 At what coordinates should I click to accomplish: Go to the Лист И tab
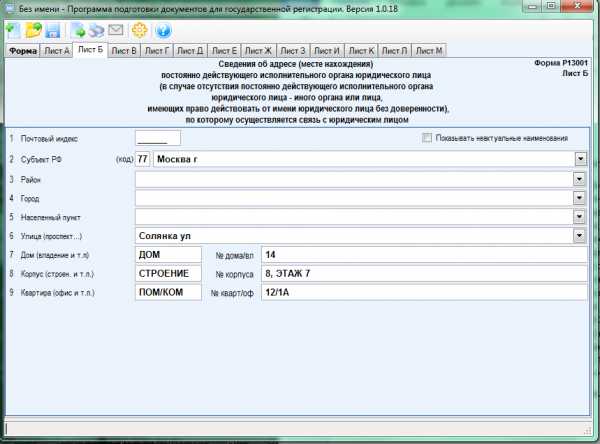327,51
